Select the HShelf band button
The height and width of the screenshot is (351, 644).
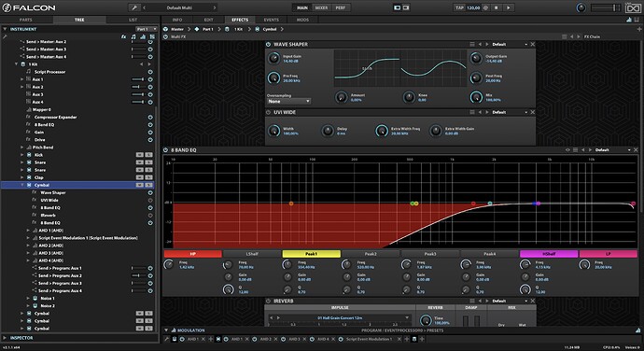click(x=549, y=254)
